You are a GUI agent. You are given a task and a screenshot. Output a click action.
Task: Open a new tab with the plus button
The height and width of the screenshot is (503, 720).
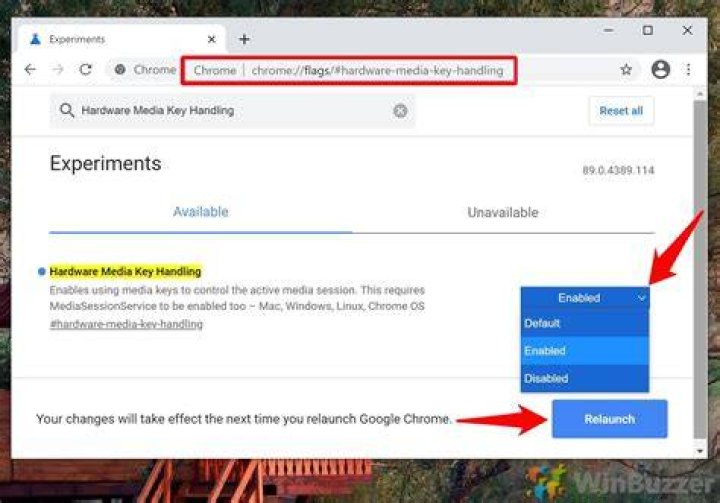[x=244, y=40]
